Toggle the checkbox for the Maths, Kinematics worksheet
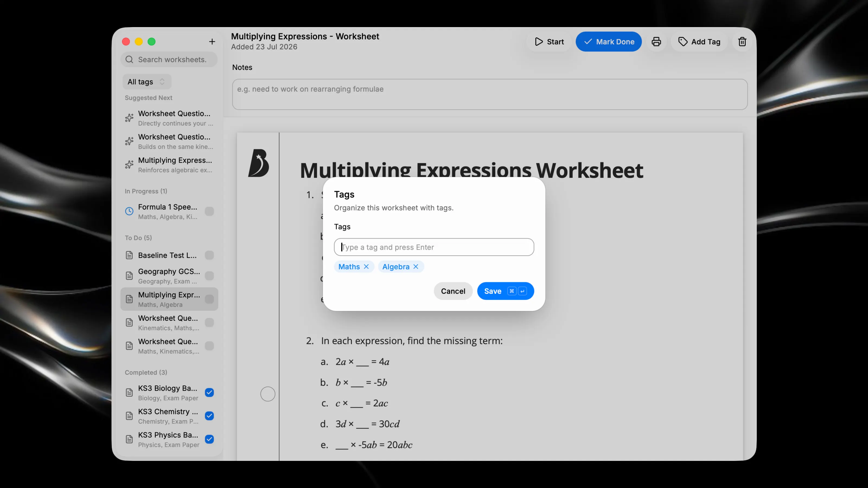Image resolution: width=868 pixels, height=488 pixels. [209, 346]
